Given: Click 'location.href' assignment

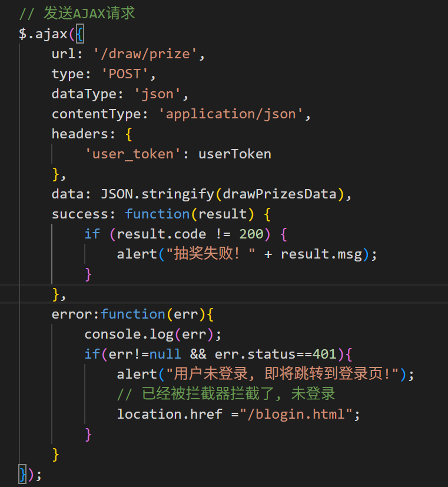Looking at the screenshot, I should [x=170, y=415].
